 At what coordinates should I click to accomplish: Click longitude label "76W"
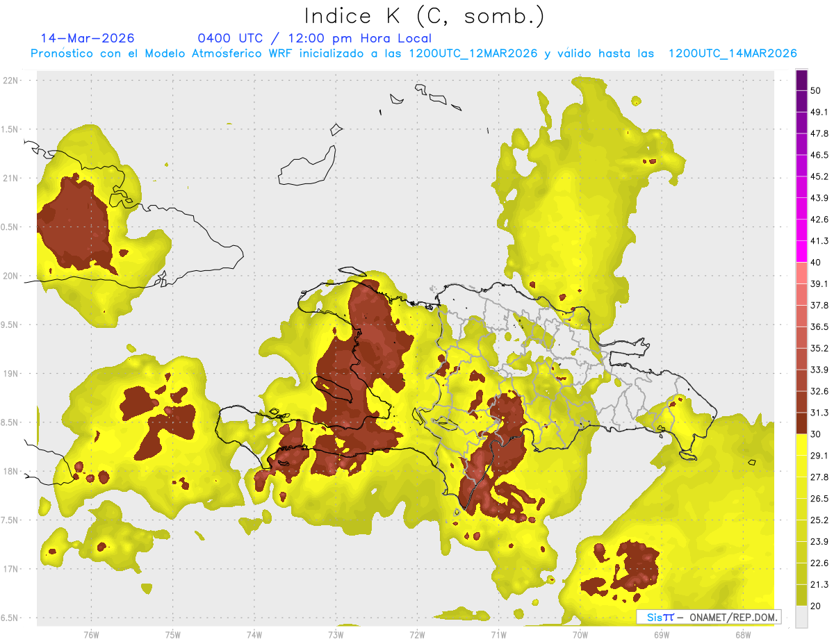click(x=91, y=634)
